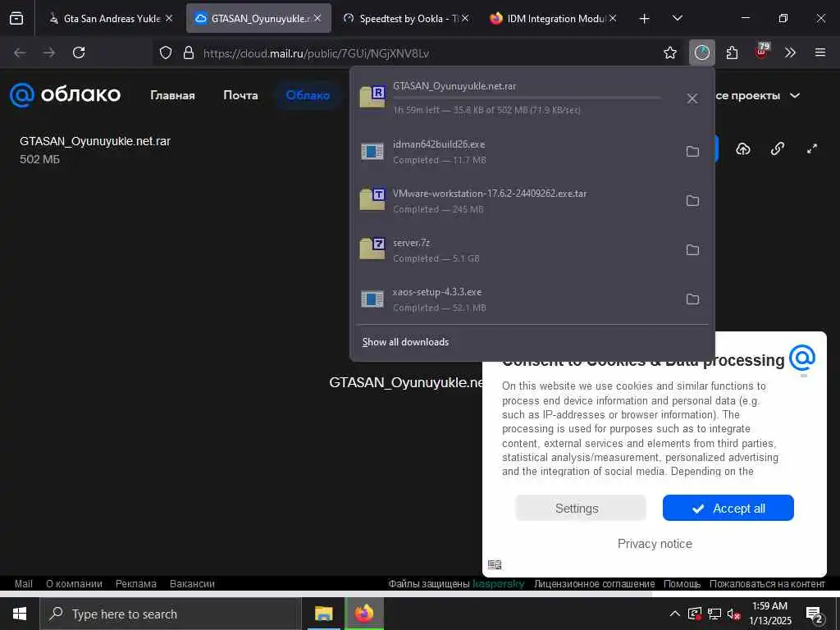Save file to cloud via cloud upload icon

tap(743, 149)
